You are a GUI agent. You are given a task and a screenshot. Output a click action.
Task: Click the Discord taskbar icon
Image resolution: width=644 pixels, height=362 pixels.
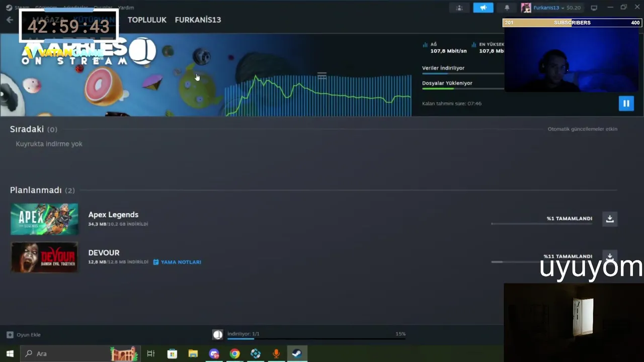pos(214,353)
